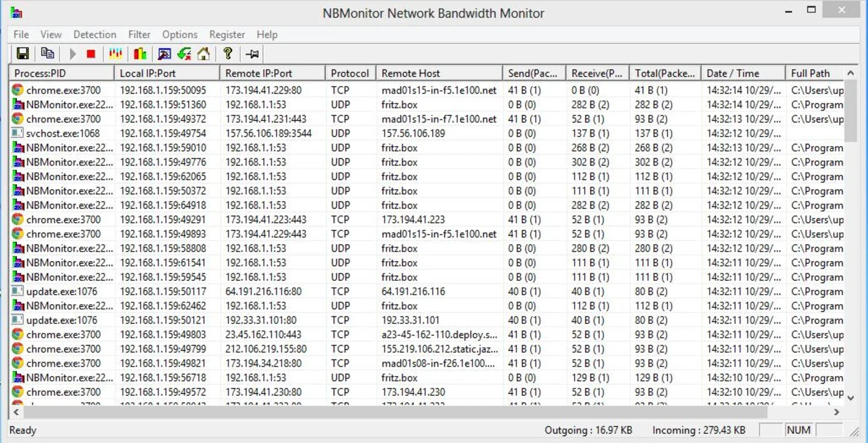Image resolution: width=868 pixels, height=443 pixels.
Task: Sort by Protocol column header
Action: 350,73
